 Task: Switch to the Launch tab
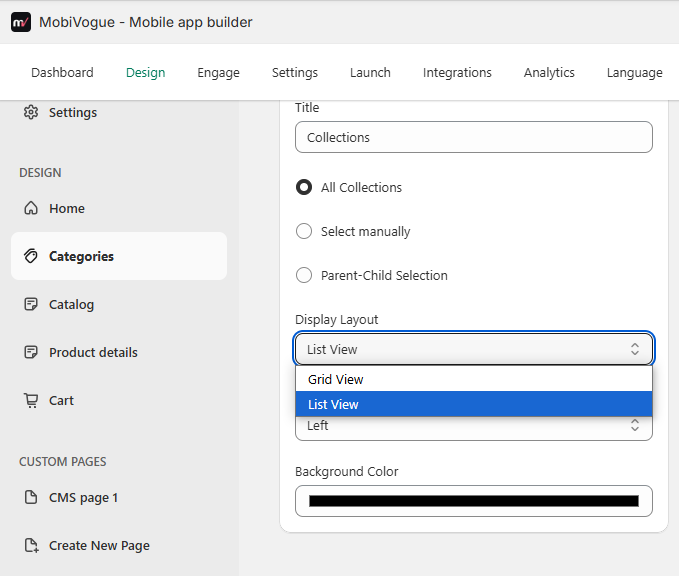[370, 72]
